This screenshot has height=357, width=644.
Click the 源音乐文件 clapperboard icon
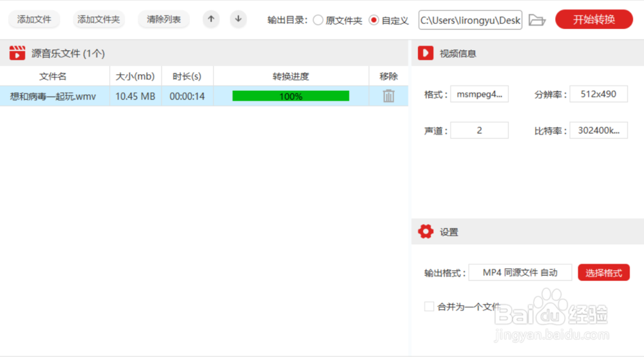17,53
